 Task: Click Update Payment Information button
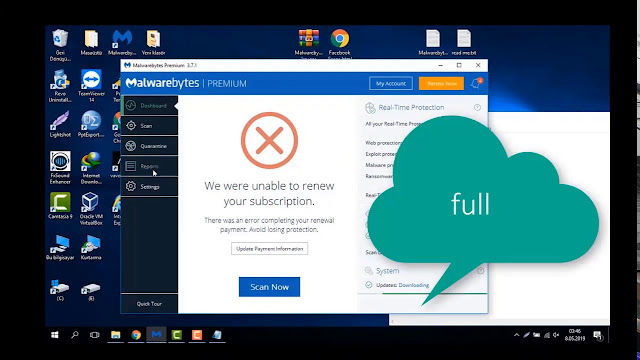pos(269,249)
